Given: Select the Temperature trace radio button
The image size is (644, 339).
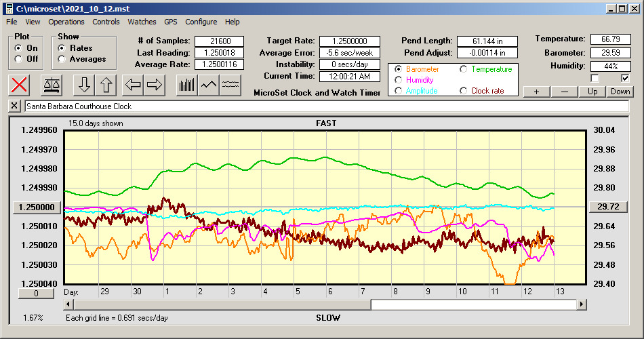Looking at the screenshot, I should pos(464,69).
